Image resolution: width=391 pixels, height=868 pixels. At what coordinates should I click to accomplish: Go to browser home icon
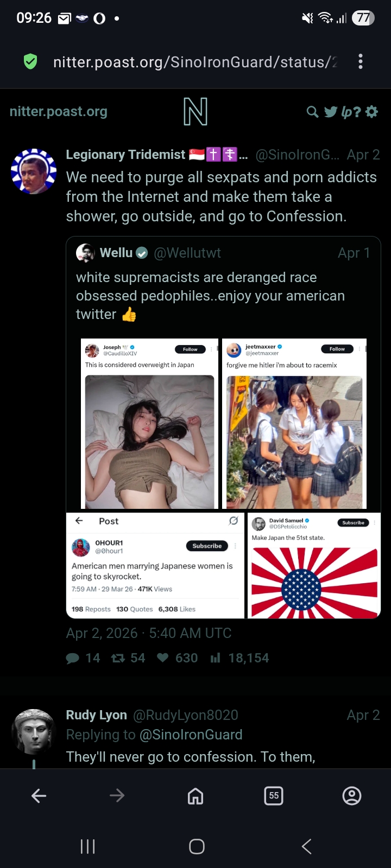195,796
